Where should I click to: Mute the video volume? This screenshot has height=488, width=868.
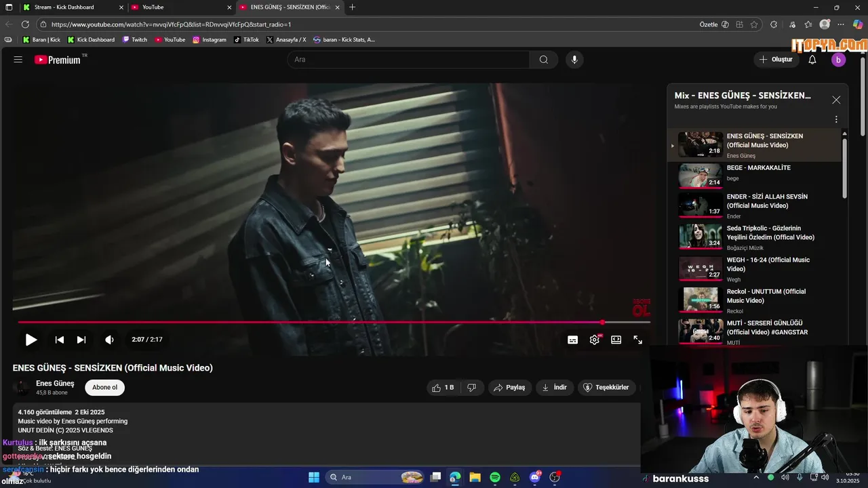coord(109,340)
